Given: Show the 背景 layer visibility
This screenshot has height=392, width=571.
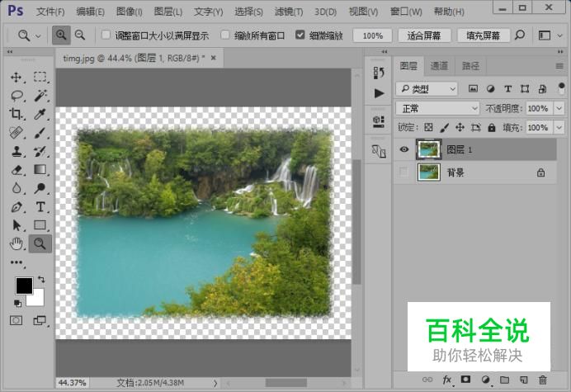Looking at the screenshot, I should pyautogui.click(x=403, y=172).
